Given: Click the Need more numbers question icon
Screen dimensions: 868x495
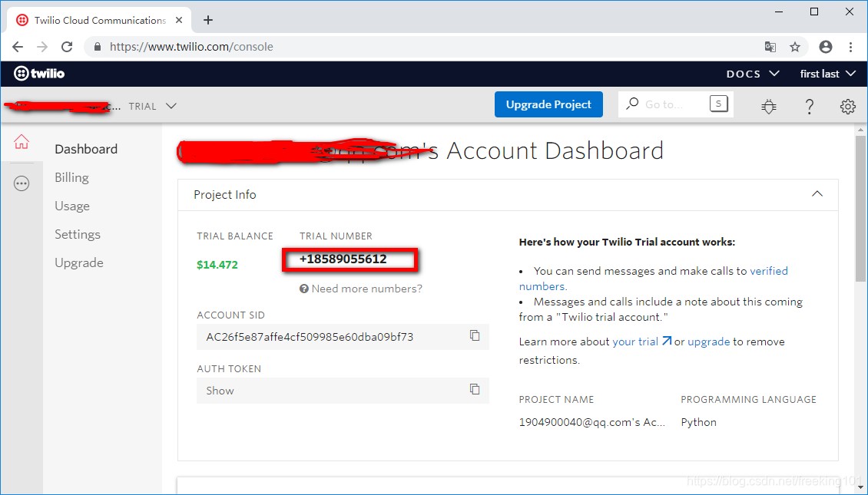Looking at the screenshot, I should [x=304, y=289].
